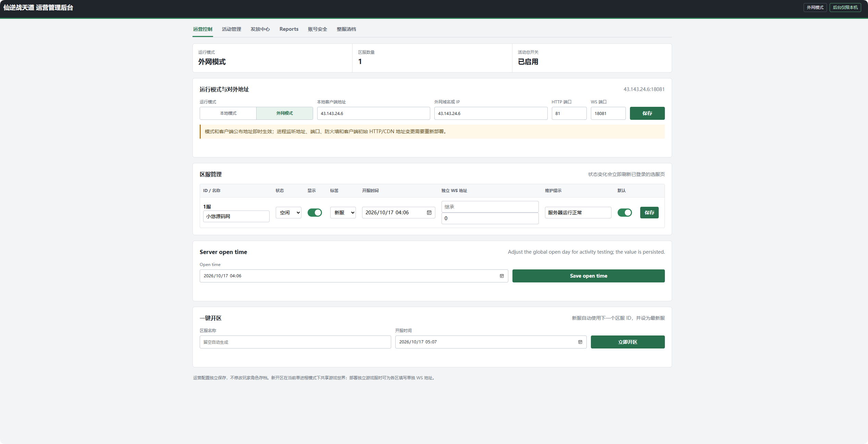Click 后台仅限本机 badge in top bar
The height and width of the screenshot is (444, 868).
pyautogui.click(x=845, y=8)
